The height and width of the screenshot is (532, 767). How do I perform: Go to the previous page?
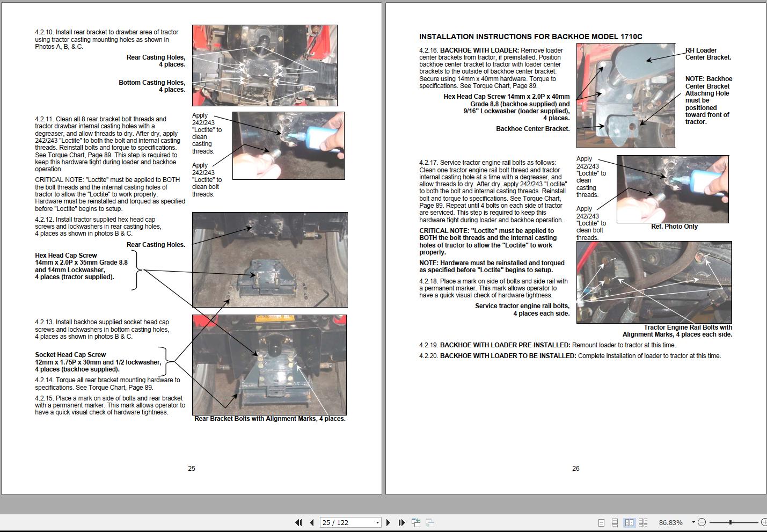311,522
